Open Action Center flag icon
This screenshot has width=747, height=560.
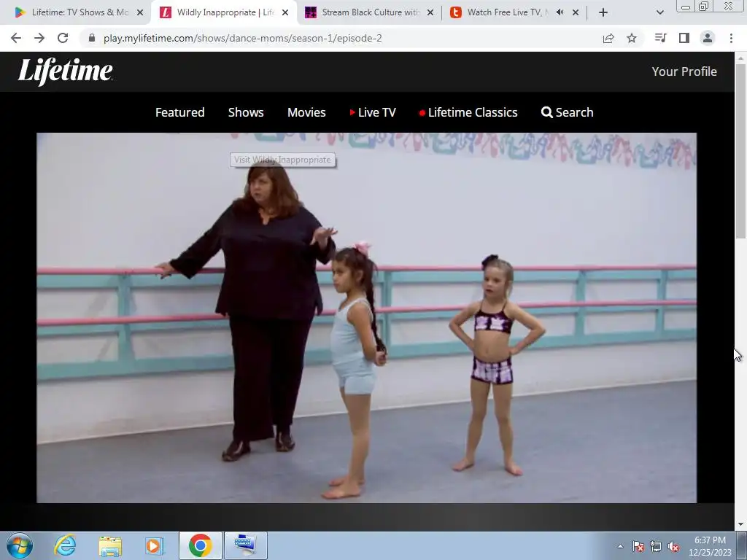pyautogui.click(x=638, y=546)
